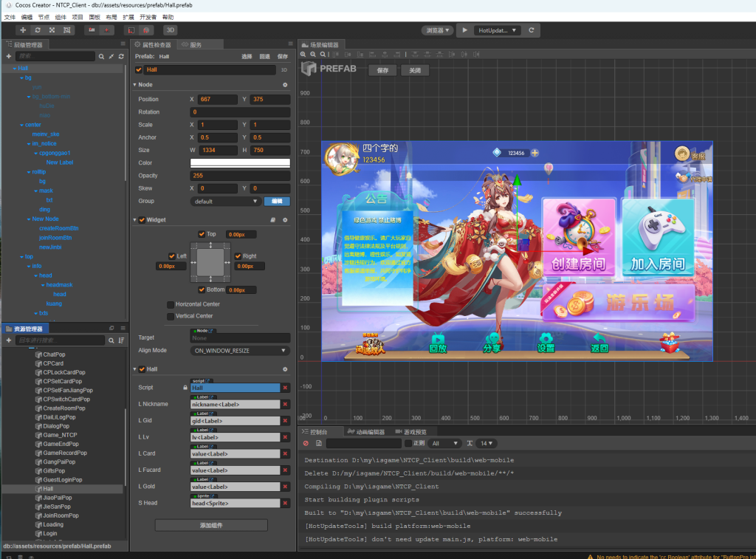The height and width of the screenshot is (559, 756).
Task: Zoom in the scene view
Action: pyautogui.click(x=303, y=55)
